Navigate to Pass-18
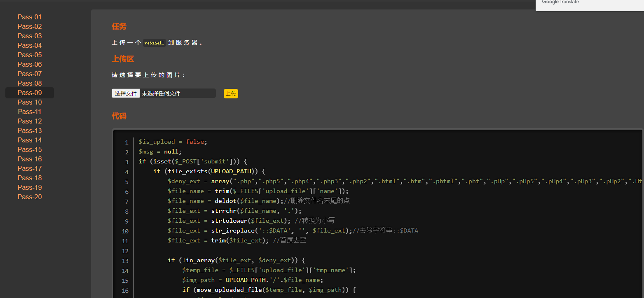This screenshot has width=644, height=298. click(x=30, y=178)
